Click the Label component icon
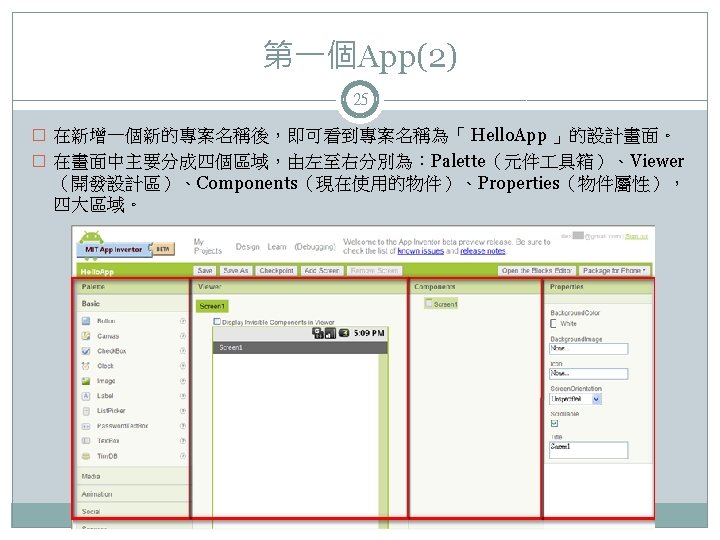This screenshot has width=720, height=540. click(86, 396)
